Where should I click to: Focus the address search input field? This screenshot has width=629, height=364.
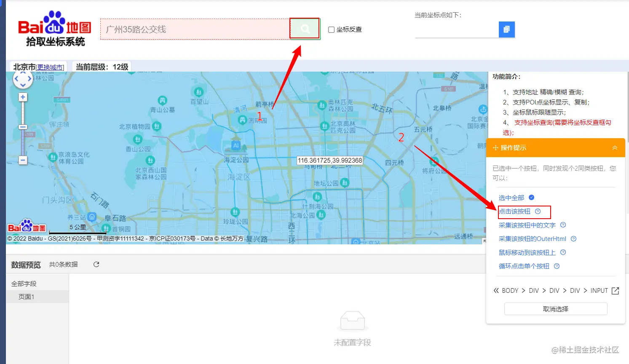point(195,29)
